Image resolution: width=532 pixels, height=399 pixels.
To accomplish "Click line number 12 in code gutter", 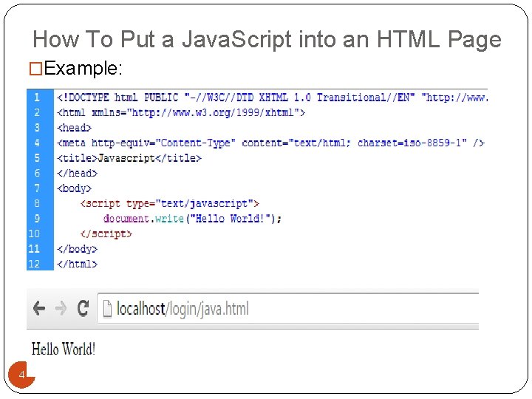I will [x=34, y=264].
